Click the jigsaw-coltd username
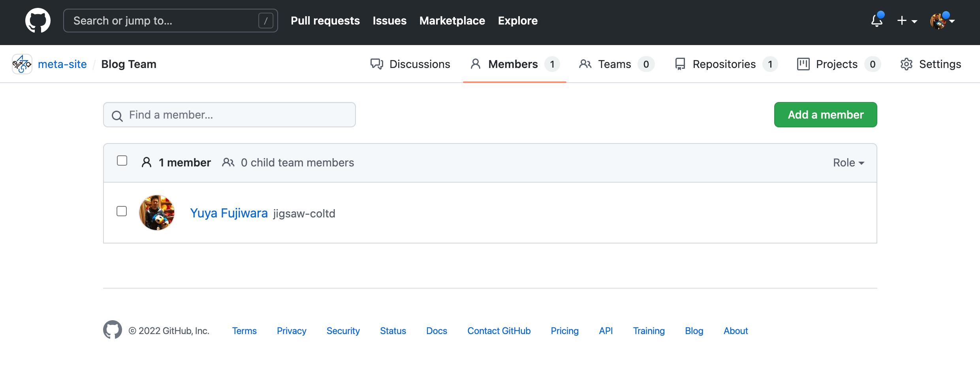Screen dimensions: 980x372 (x=304, y=213)
